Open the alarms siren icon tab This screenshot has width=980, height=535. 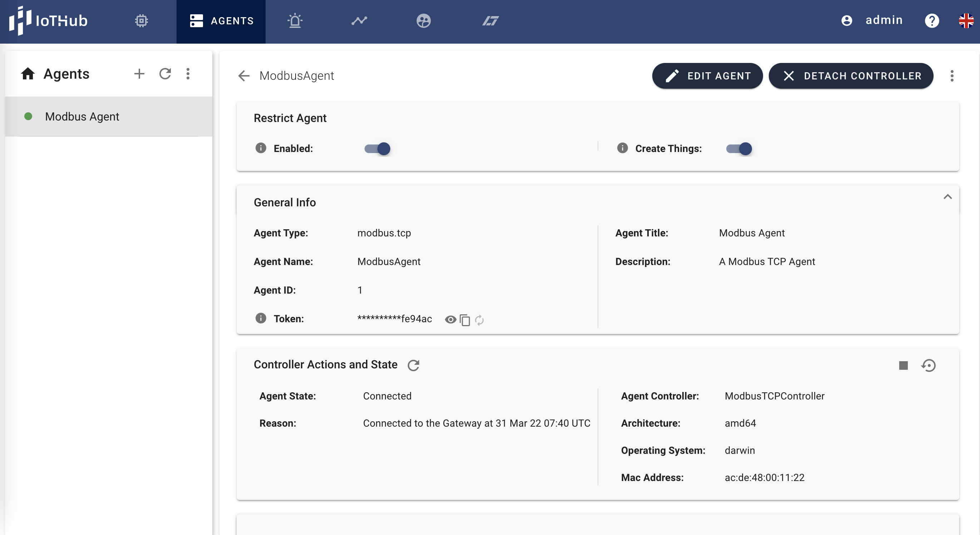pyautogui.click(x=295, y=20)
